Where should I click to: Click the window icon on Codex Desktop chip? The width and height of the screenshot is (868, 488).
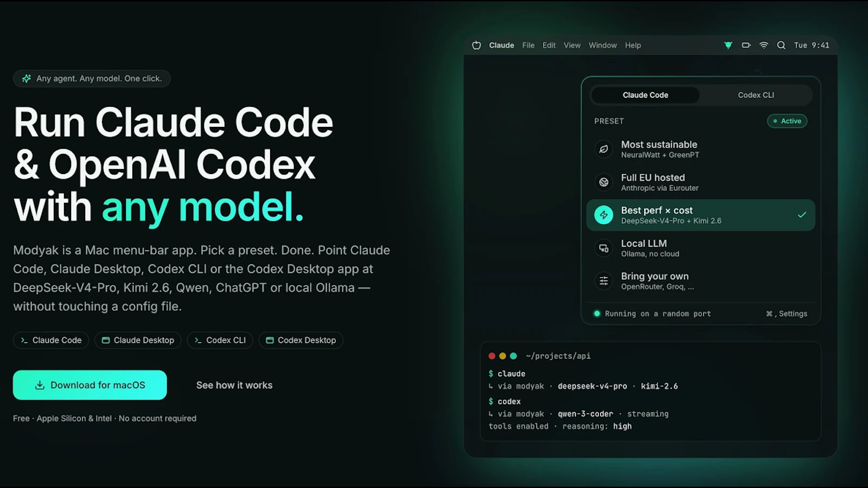coord(270,341)
